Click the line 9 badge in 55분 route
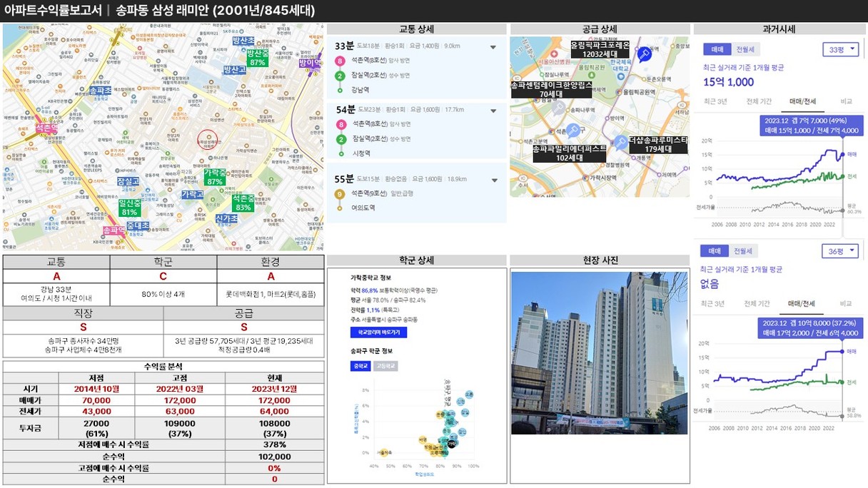The image size is (868, 488). [340, 193]
